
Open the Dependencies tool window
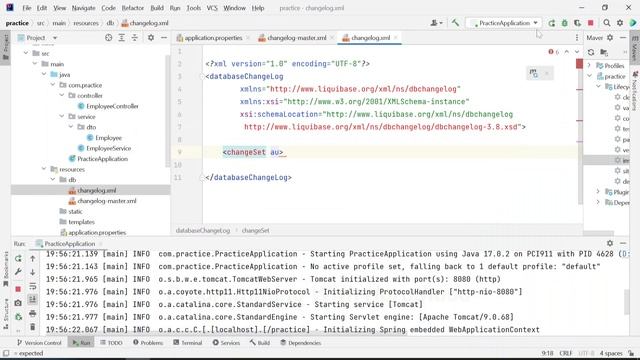tap(301, 343)
